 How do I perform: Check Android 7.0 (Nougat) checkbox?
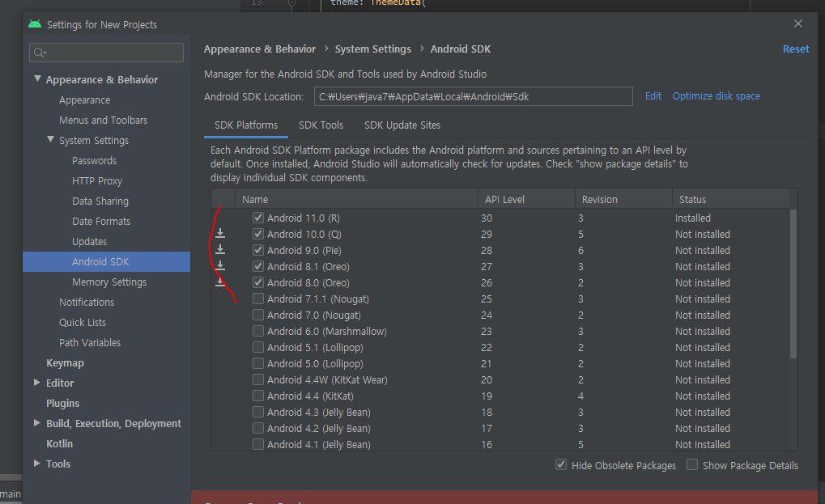coord(257,315)
